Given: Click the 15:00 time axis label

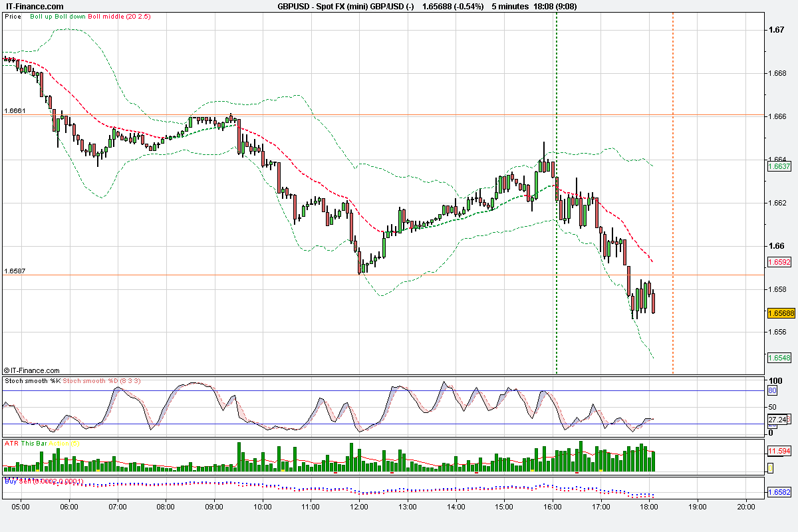Looking at the screenshot, I should [x=504, y=507].
